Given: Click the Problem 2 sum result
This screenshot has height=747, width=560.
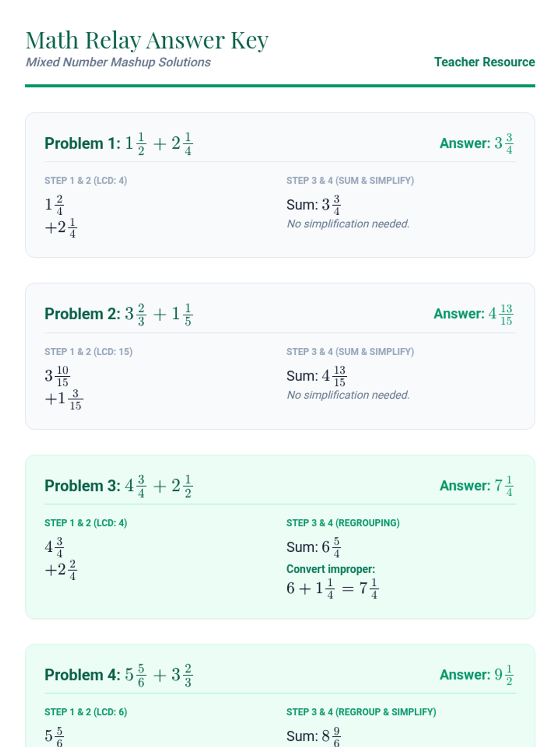Looking at the screenshot, I should pyautogui.click(x=316, y=376).
